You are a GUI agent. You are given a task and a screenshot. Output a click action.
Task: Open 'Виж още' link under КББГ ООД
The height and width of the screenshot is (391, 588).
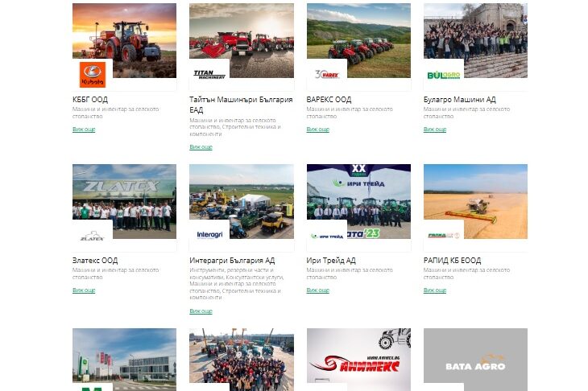tap(84, 130)
